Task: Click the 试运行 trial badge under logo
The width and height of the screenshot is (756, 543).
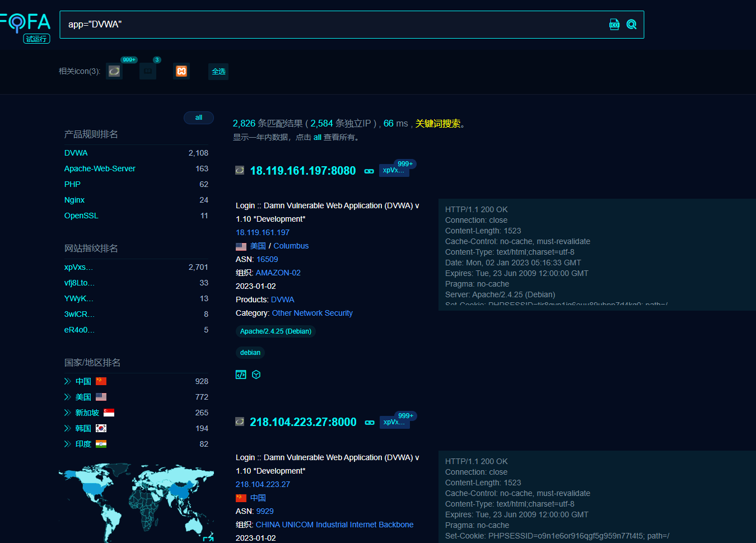Action: 36,39
